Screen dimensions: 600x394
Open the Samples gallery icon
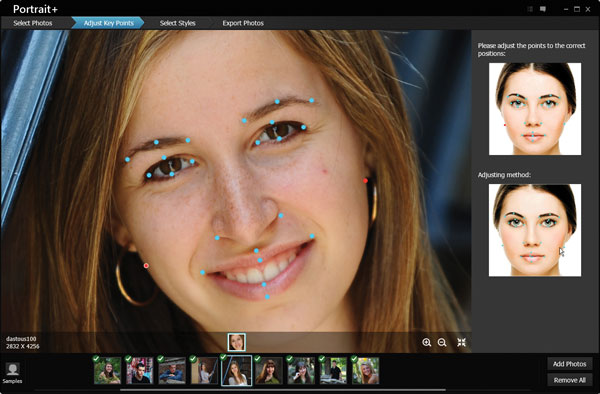click(12, 373)
